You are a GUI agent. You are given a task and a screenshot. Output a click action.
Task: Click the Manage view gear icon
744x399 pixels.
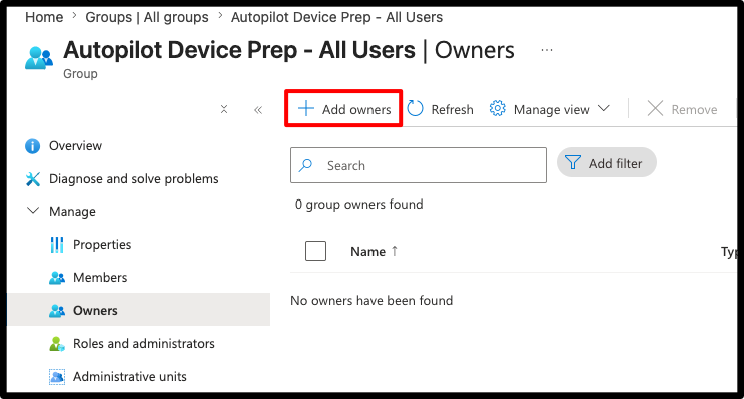point(497,109)
